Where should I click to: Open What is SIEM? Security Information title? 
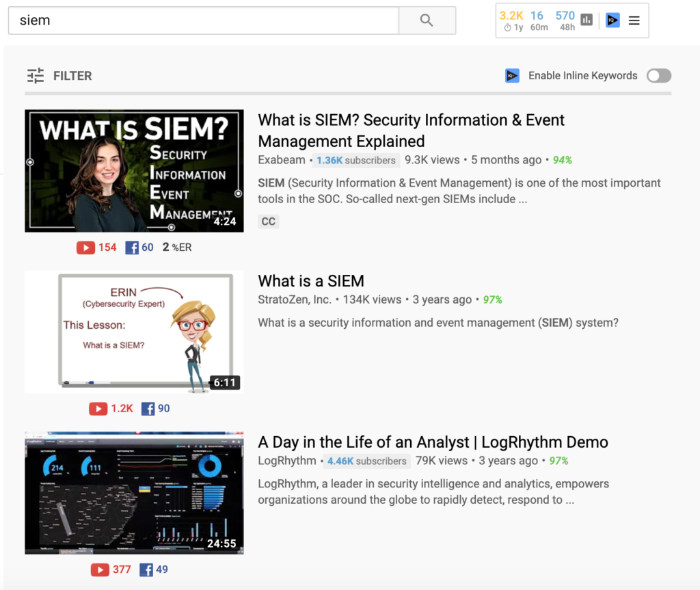411,131
